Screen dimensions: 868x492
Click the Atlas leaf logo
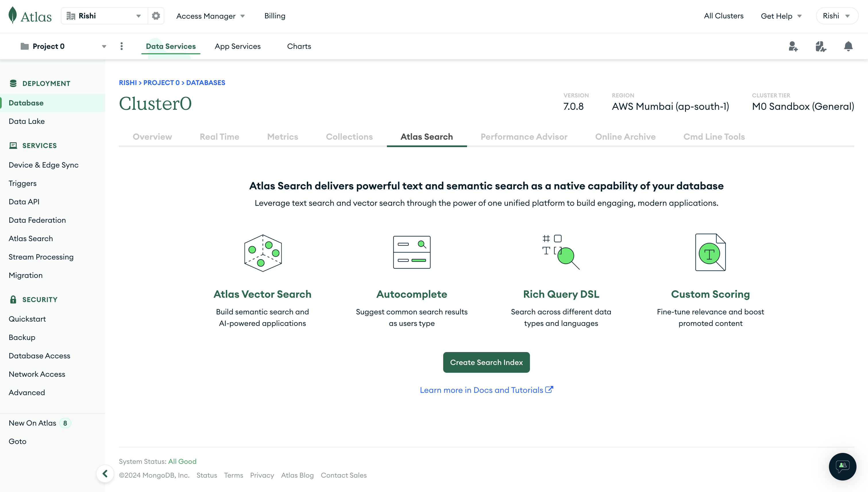(13, 15)
